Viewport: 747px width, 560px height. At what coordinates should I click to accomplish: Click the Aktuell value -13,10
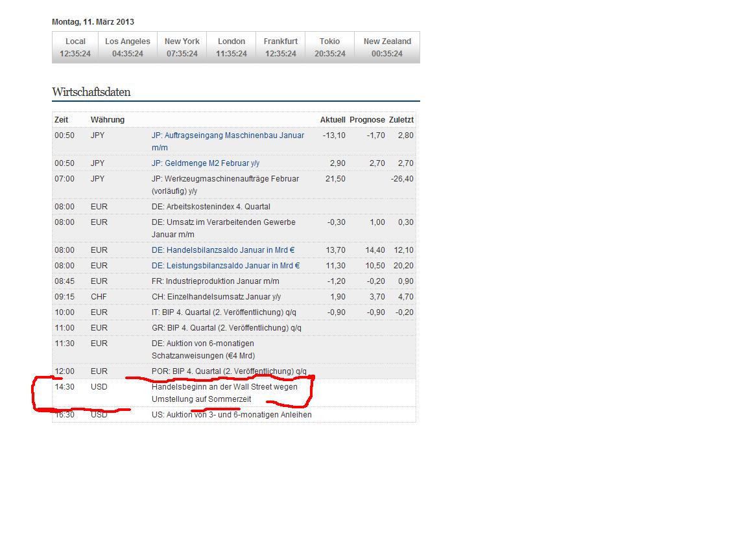(334, 135)
